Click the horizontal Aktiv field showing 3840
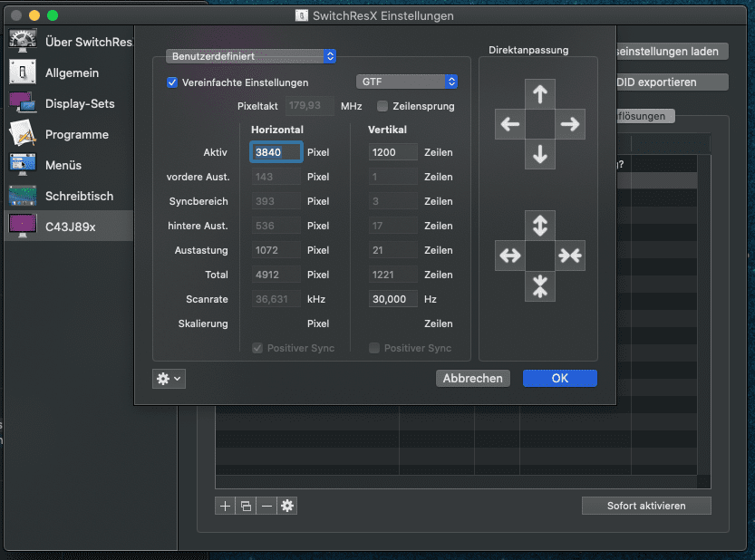This screenshot has width=755, height=560. click(x=276, y=152)
